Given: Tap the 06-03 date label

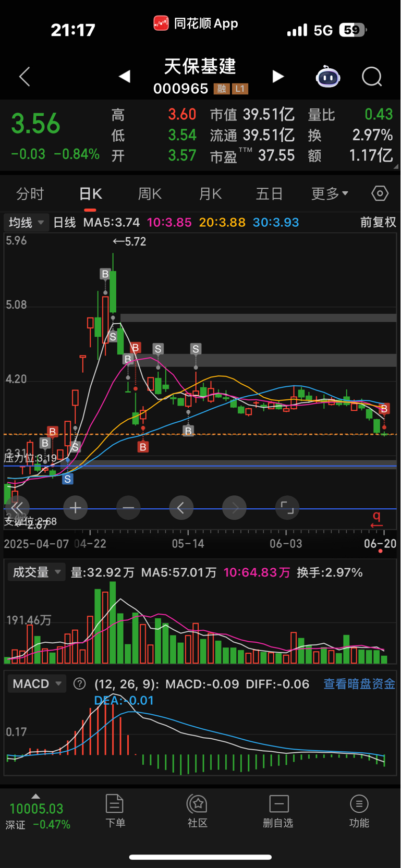Looking at the screenshot, I should pos(286,544).
